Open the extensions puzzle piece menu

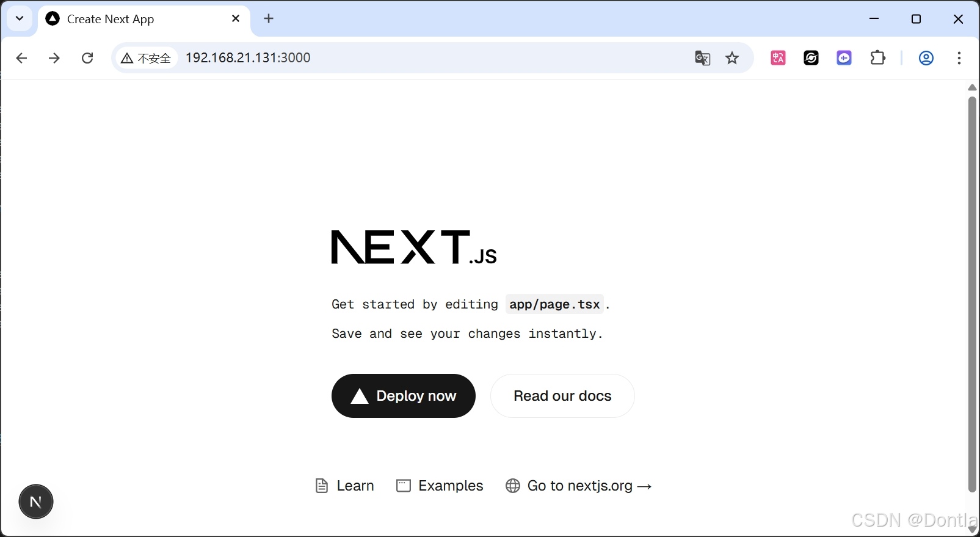coord(877,58)
